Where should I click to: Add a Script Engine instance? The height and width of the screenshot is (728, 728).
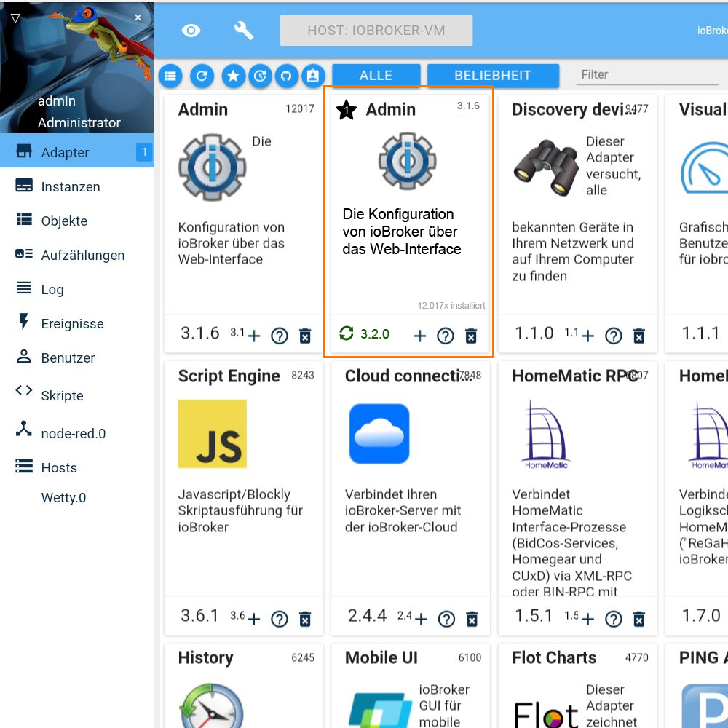point(253,619)
